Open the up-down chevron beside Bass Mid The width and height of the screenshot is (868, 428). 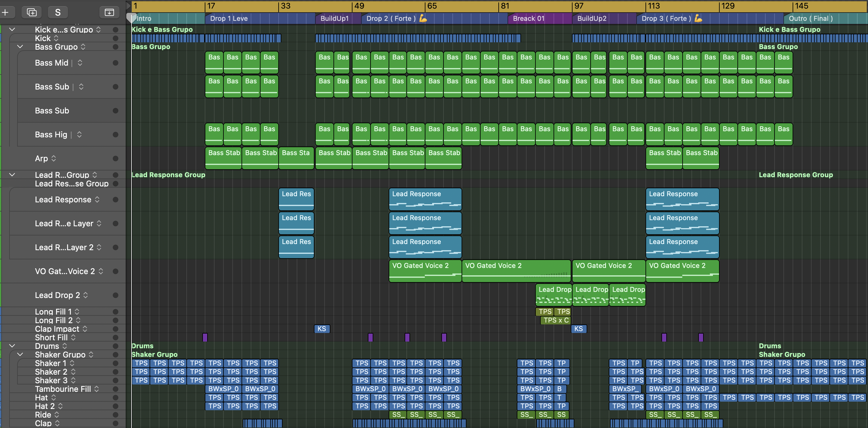pos(80,63)
